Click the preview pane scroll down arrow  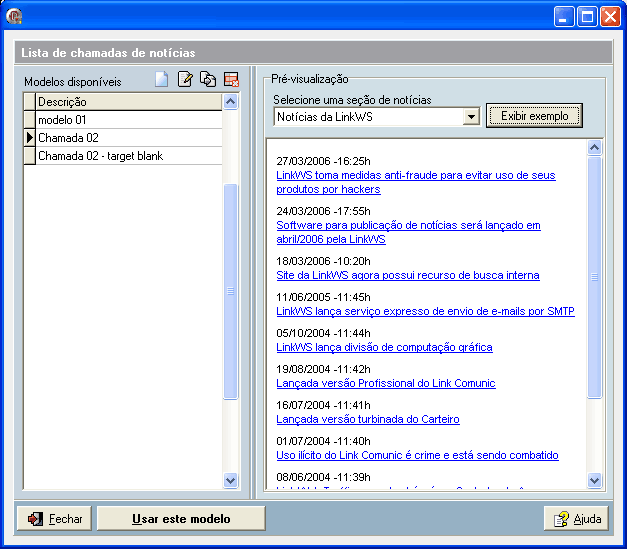(595, 480)
